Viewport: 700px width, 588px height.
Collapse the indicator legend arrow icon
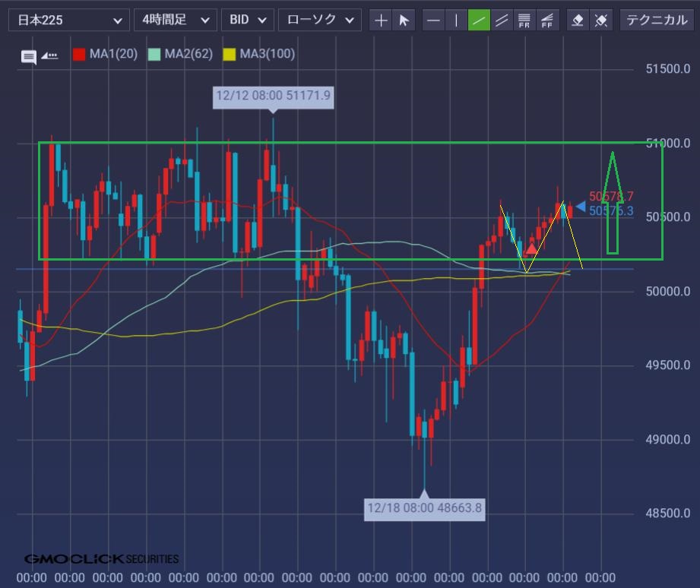49,55
